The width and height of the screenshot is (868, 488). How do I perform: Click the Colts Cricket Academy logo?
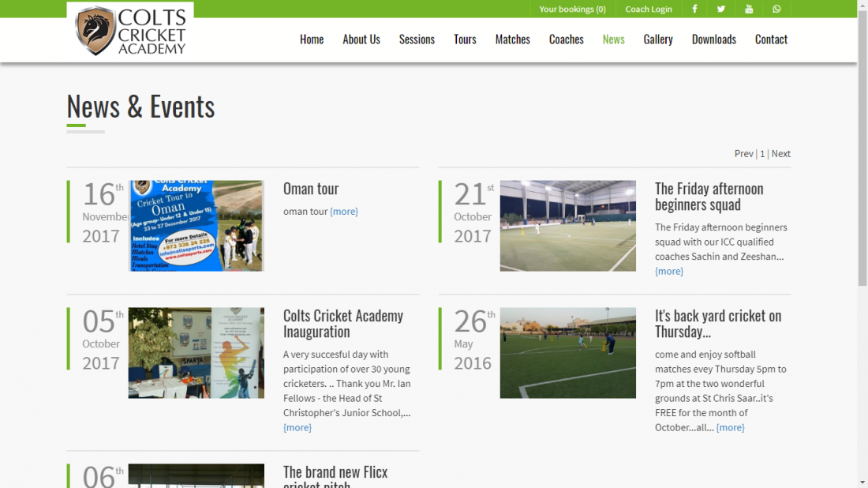point(130,31)
